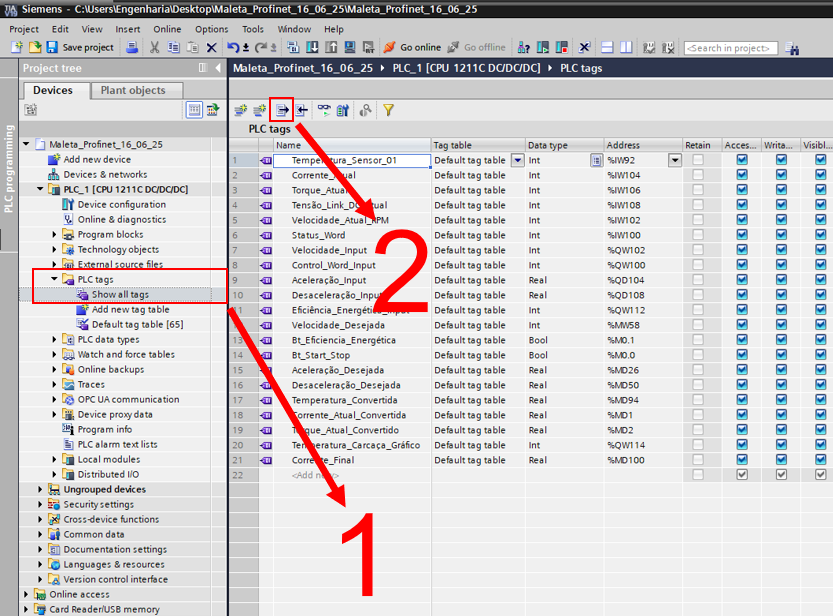Screen dimensions: 833x616
Task: Open the Tag table dropdown in row 1
Action: [517, 160]
